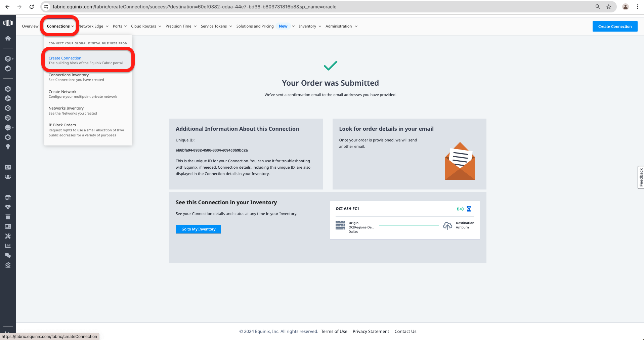The image size is (644, 340).
Task: Click the hourglass pending icon on connection card
Action: [x=469, y=209]
